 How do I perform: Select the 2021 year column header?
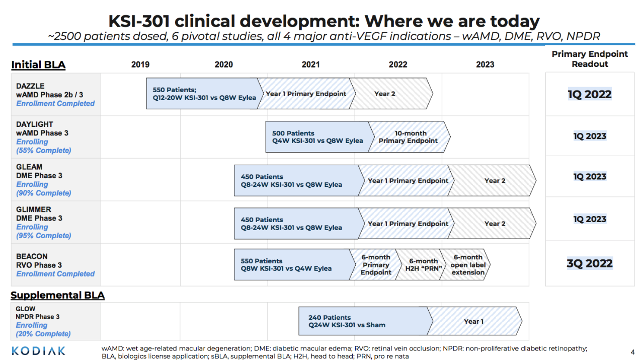pyautogui.click(x=310, y=64)
